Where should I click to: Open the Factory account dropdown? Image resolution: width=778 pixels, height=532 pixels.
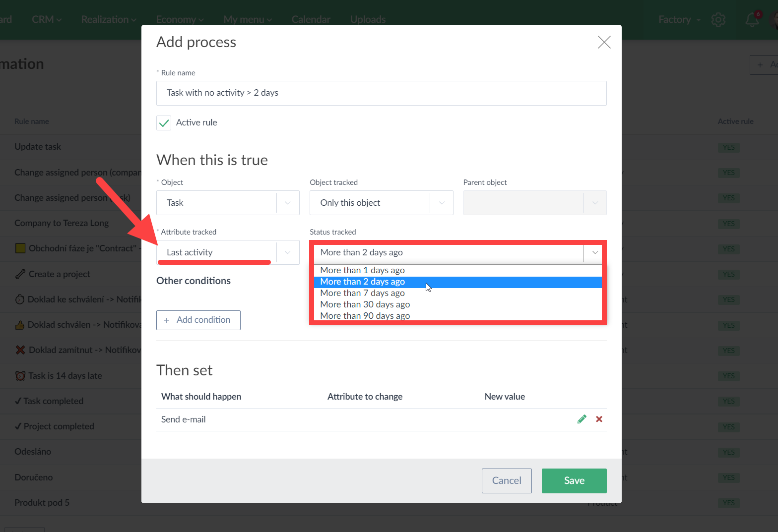click(679, 19)
